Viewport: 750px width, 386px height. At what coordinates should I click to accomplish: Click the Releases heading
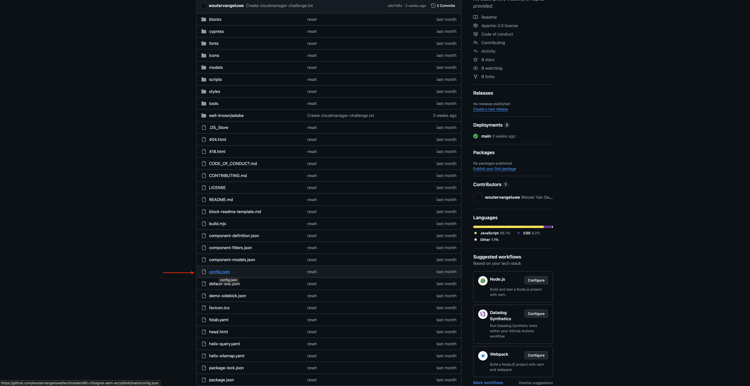point(483,93)
